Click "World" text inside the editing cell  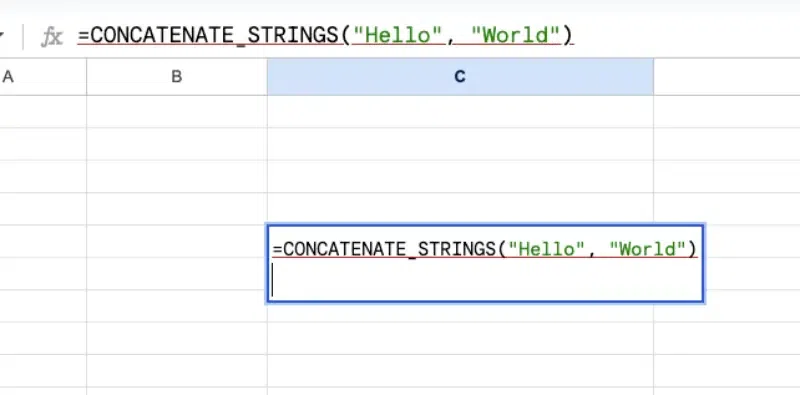(x=647, y=249)
